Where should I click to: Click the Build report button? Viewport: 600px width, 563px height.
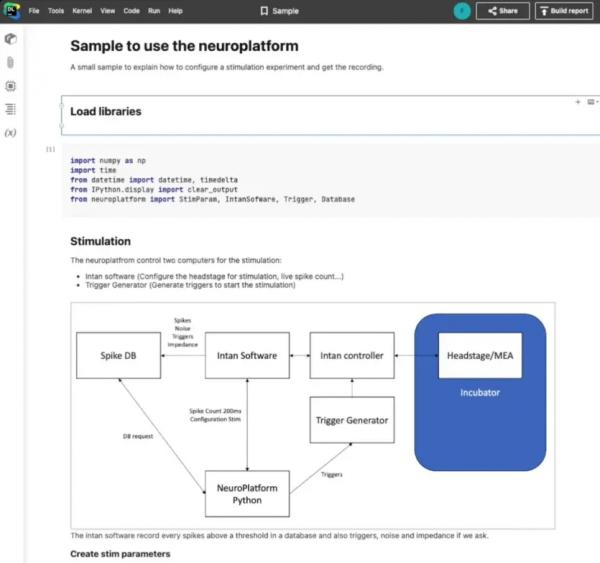[x=564, y=11]
